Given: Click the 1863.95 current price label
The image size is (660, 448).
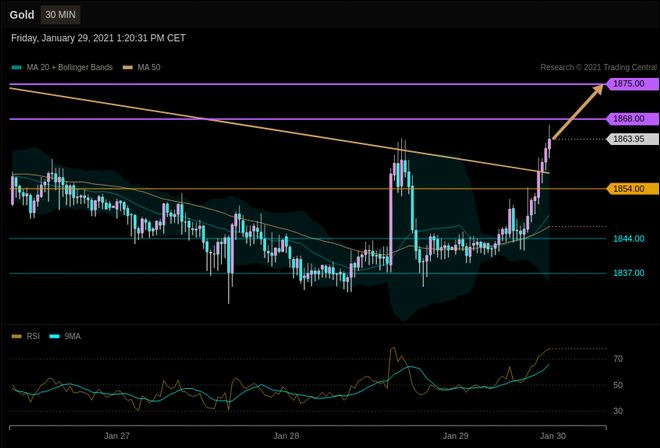Looking at the screenshot, I should tap(632, 139).
